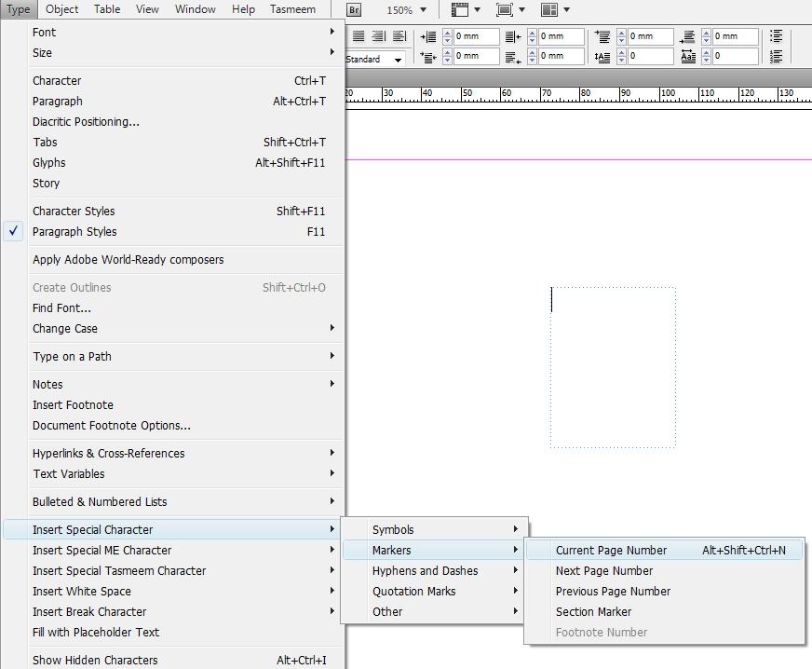Expand Bulleted & Numbered Lists submenu
The image size is (812, 669).
(173, 501)
